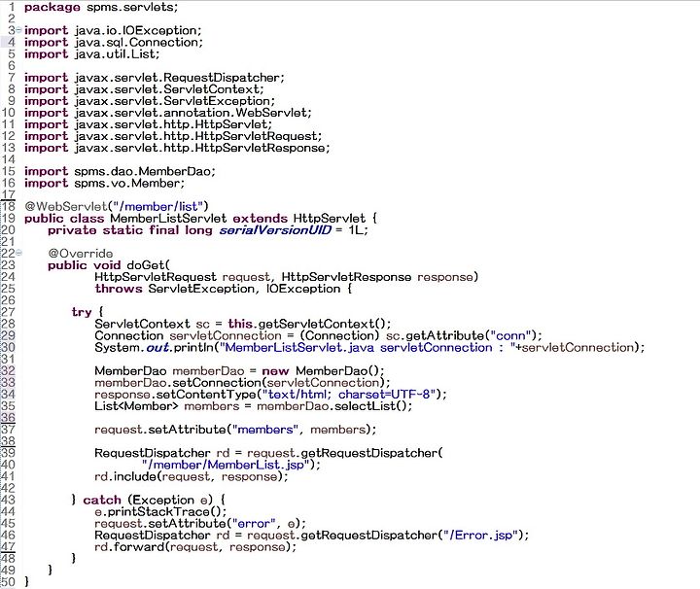This screenshot has width=700, height=589.
Task: Click the "/Error.jsp" dispatcher line
Action: click(312, 535)
